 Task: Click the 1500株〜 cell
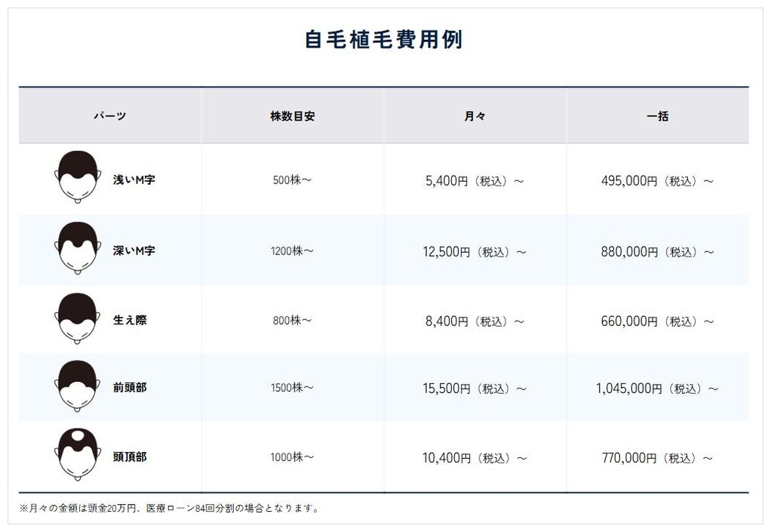point(293,387)
